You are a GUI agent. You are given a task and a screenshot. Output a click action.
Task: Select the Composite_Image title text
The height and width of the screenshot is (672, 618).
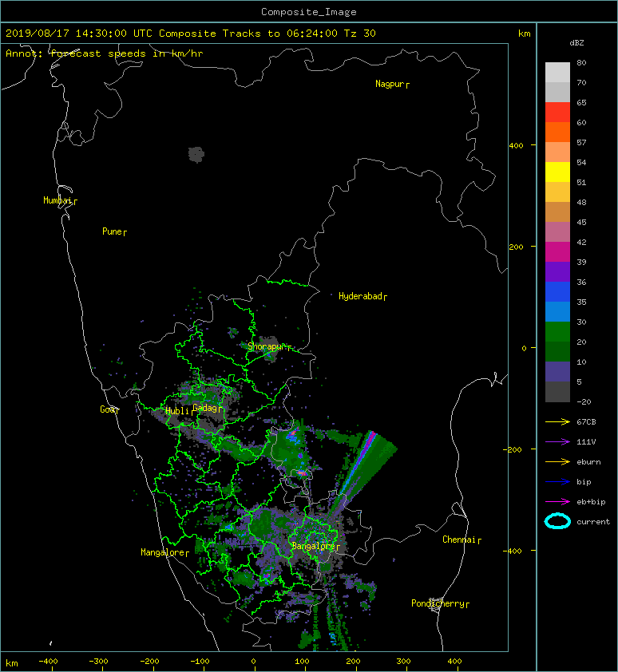click(309, 12)
